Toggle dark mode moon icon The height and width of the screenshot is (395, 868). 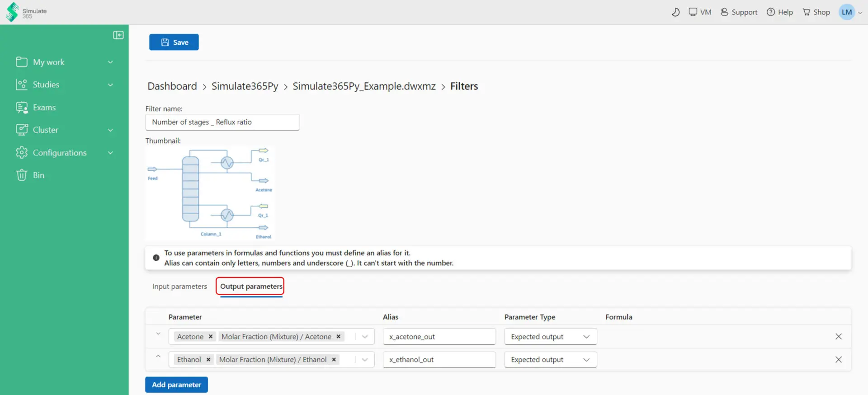click(x=675, y=12)
